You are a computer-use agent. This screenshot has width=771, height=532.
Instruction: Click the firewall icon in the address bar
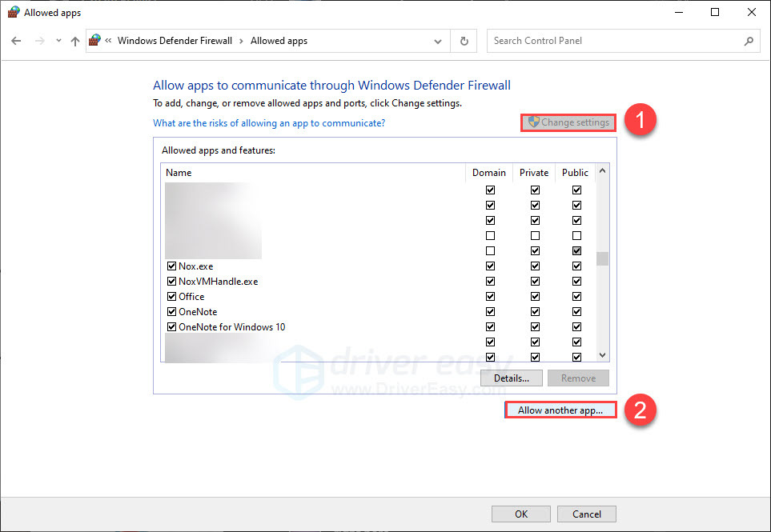point(94,40)
